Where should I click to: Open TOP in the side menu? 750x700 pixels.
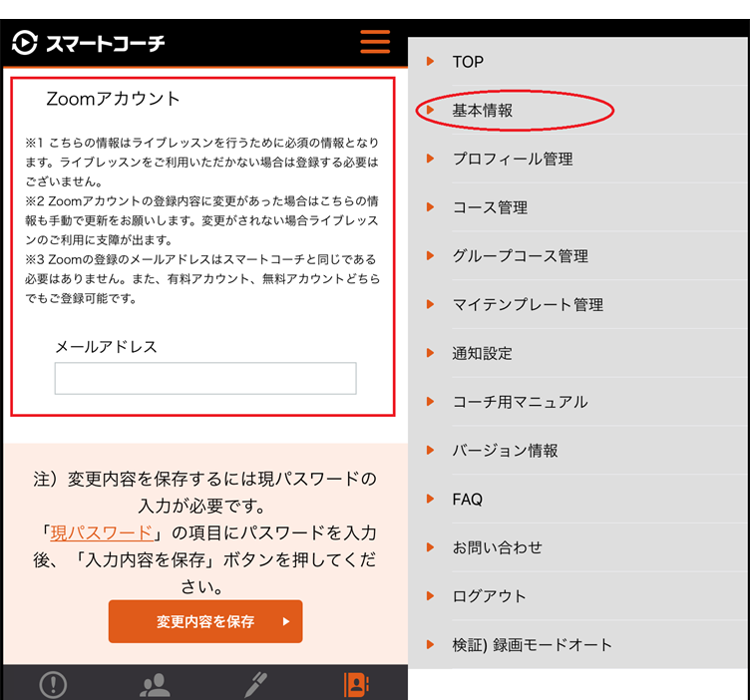click(x=577, y=62)
